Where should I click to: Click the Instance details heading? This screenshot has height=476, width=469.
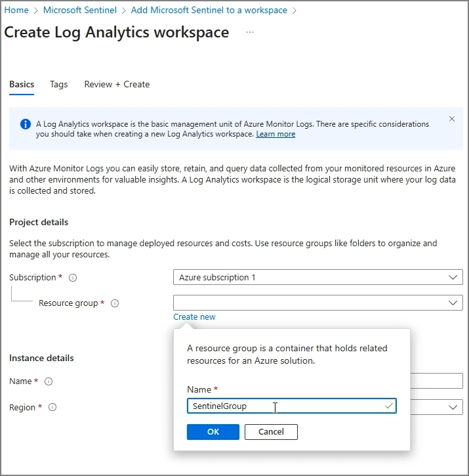coord(41,358)
